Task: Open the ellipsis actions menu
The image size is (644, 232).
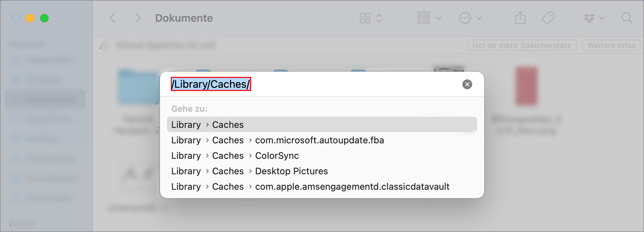Action: coord(471,18)
